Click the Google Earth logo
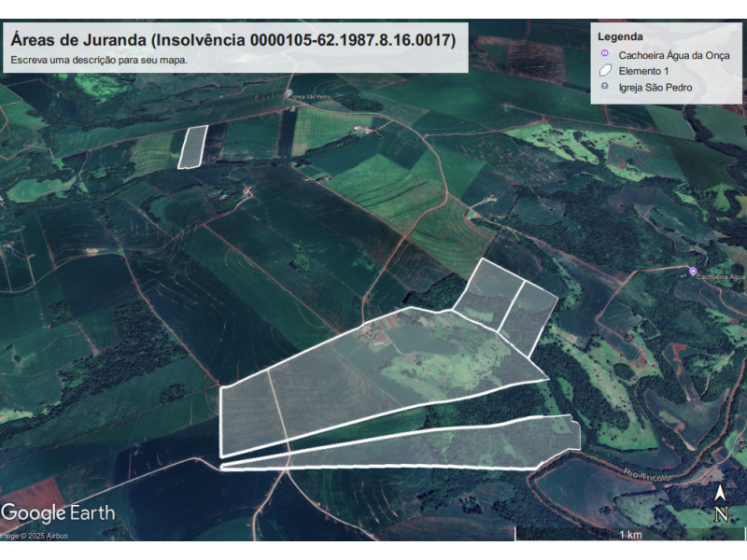The height and width of the screenshot is (560, 747). pyautogui.click(x=58, y=512)
